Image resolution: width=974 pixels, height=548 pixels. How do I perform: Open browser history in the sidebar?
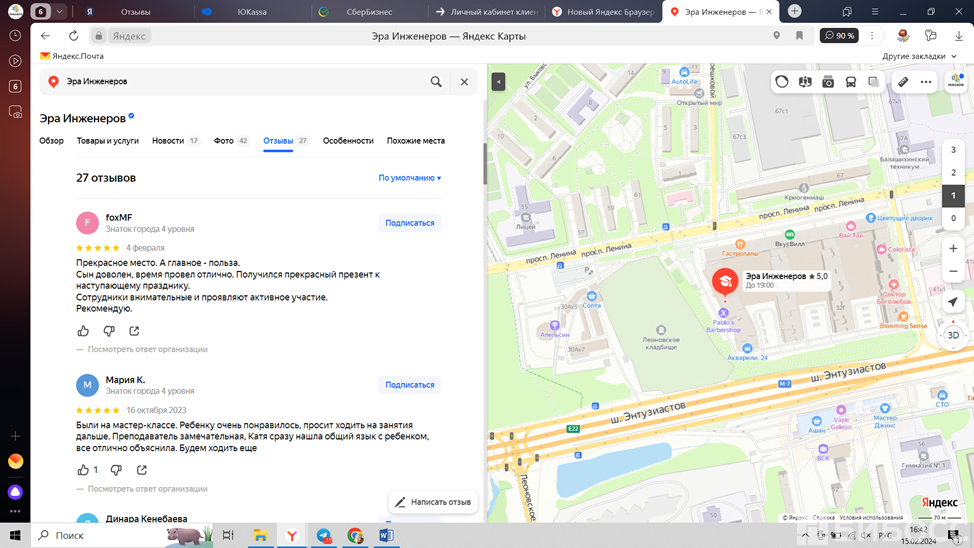click(15, 36)
